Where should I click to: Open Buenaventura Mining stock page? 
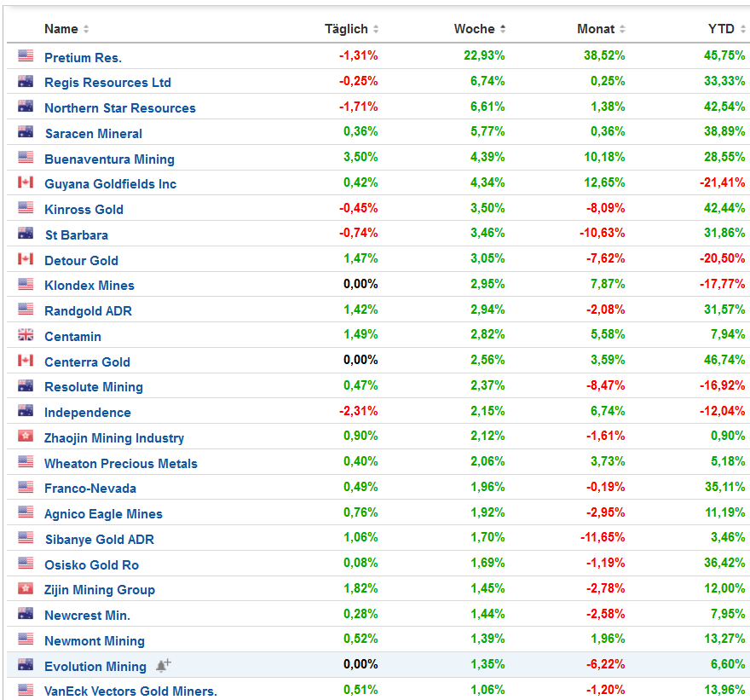109,159
